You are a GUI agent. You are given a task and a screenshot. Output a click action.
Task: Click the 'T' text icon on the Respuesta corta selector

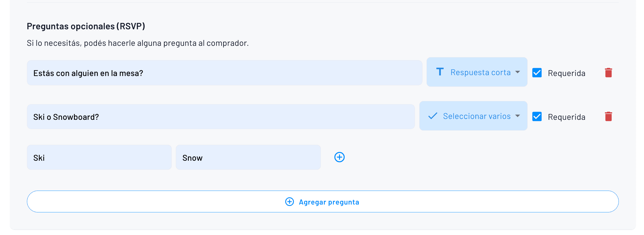pos(440,72)
